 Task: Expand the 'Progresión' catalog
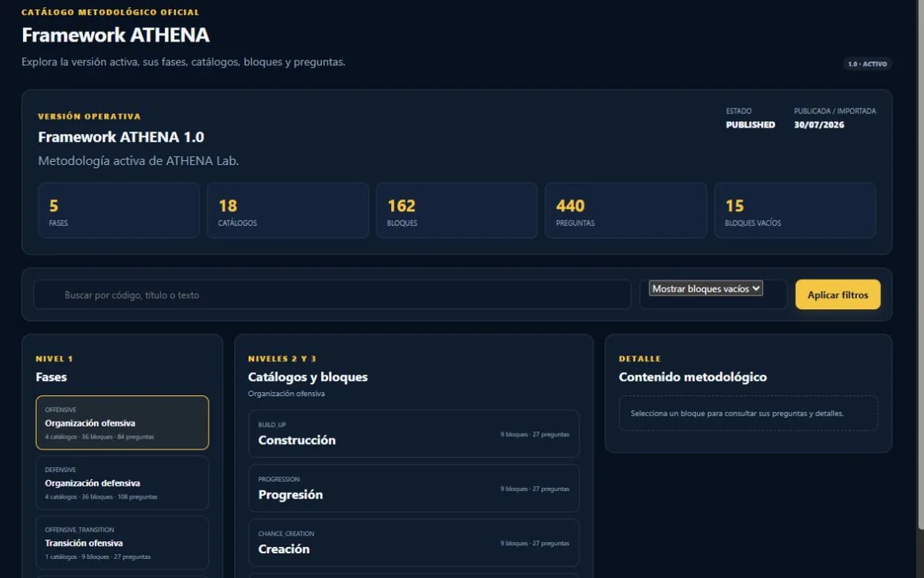tap(413, 489)
